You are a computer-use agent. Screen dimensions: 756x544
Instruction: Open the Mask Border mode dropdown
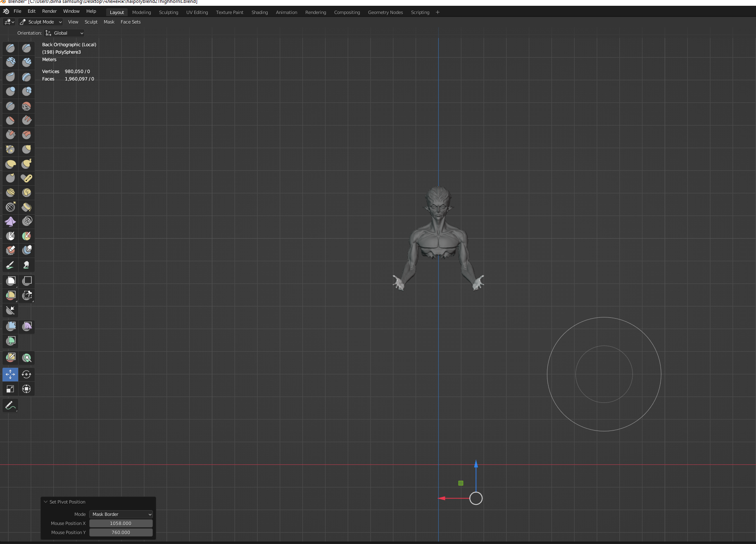click(x=121, y=514)
